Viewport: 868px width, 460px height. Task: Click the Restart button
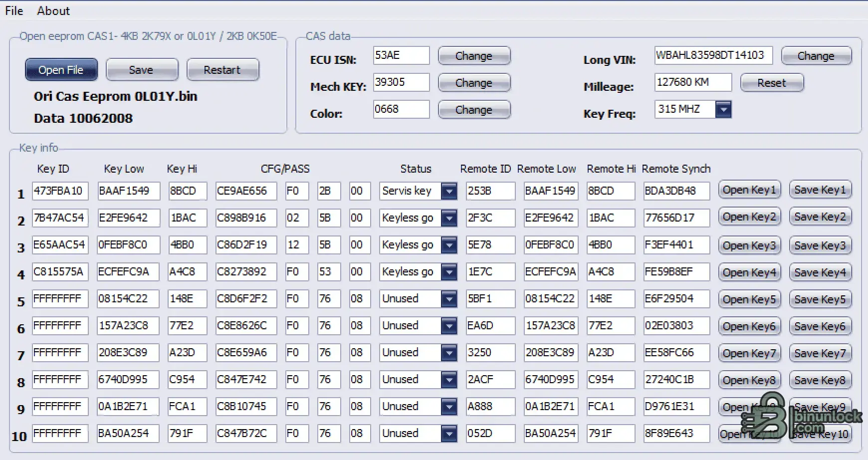[222, 70]
